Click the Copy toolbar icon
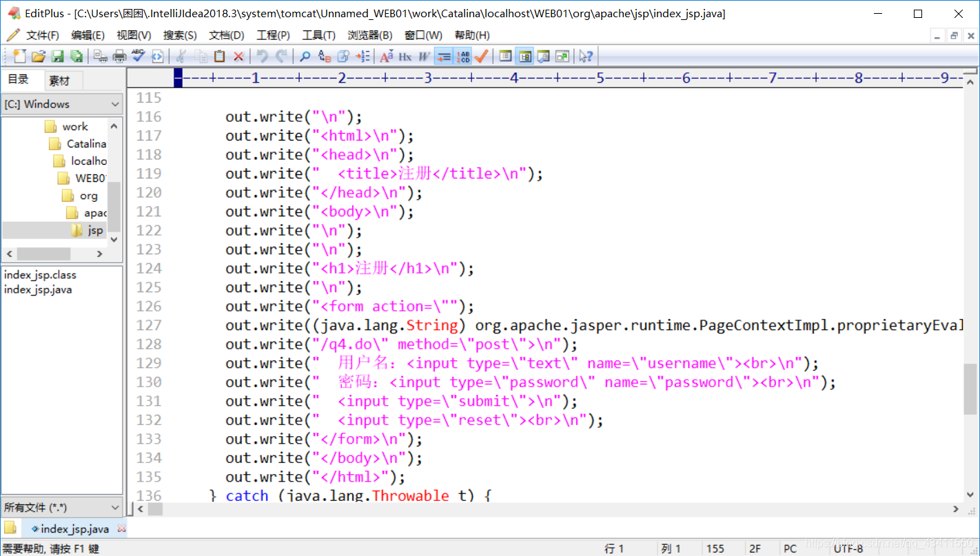Image resolution: width=980 pixels, height=556 pixels. click(201, 56)
